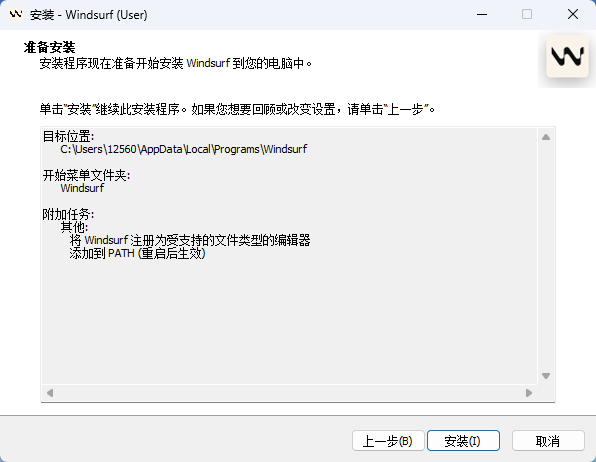The image size is (596, 462).
Task: Click the summary box's scroll down arrow
Action: click(546, 376)
